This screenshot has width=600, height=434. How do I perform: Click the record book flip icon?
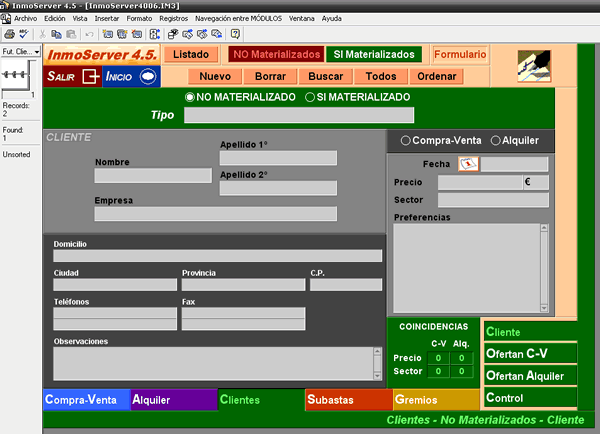tap(16, 74)
